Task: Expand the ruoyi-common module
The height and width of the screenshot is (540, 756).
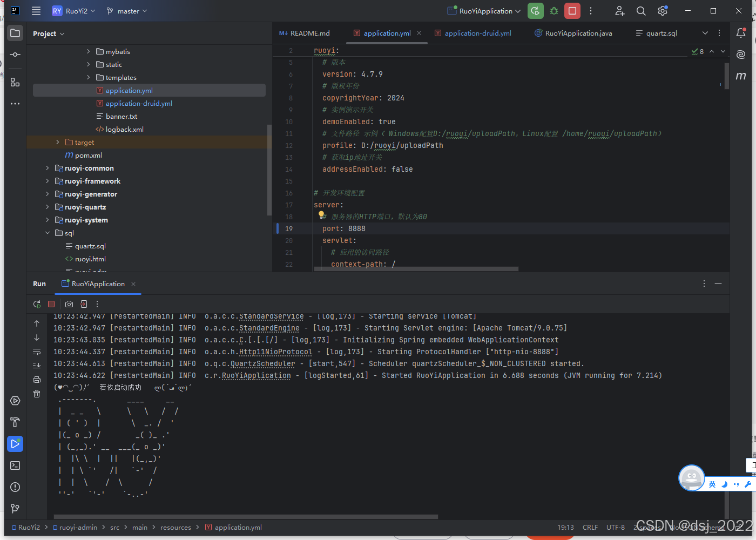Action: (x=48, y=168)
